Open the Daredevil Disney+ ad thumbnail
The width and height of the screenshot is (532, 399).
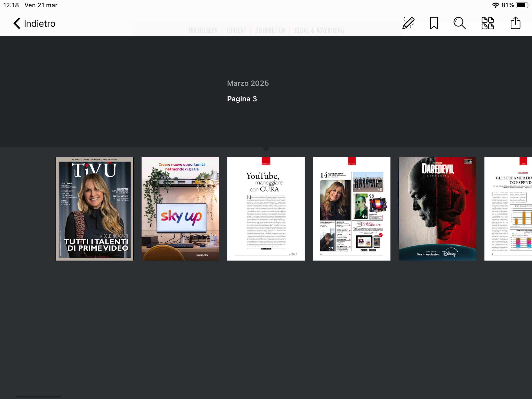click(437, 209)
